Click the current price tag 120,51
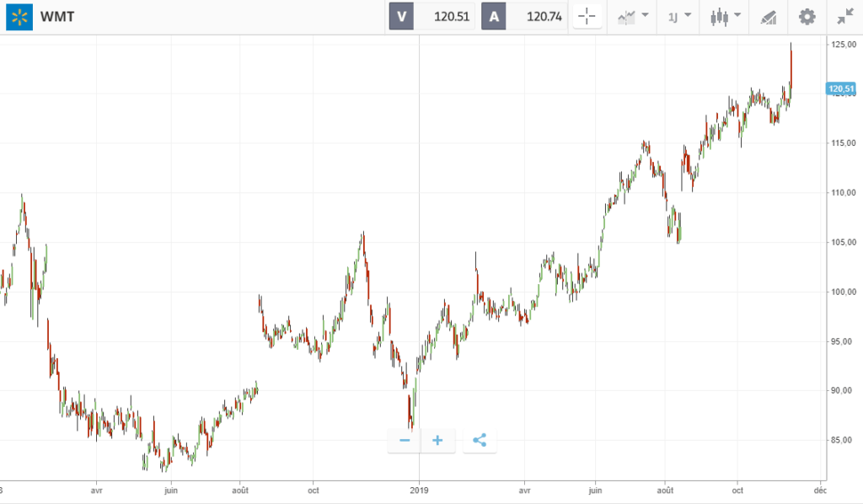Viewport: 863px width, 504px height. [841, 88]
